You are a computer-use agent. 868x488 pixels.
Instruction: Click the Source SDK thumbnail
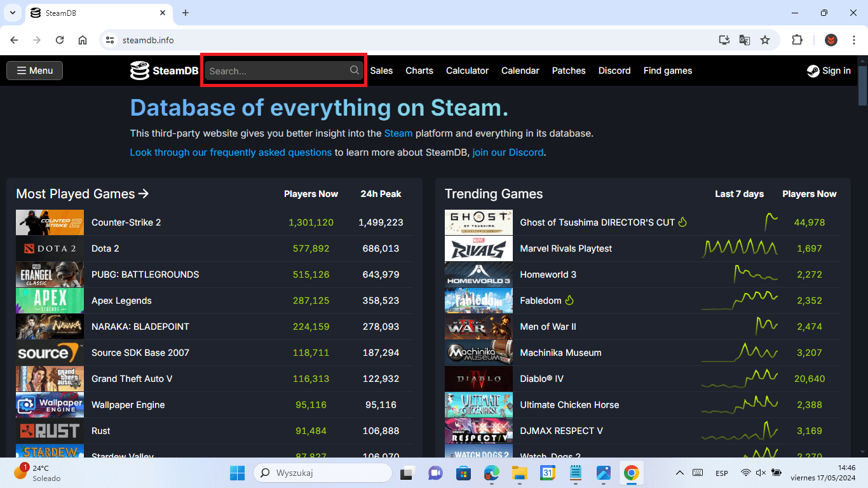pos(50,353)
